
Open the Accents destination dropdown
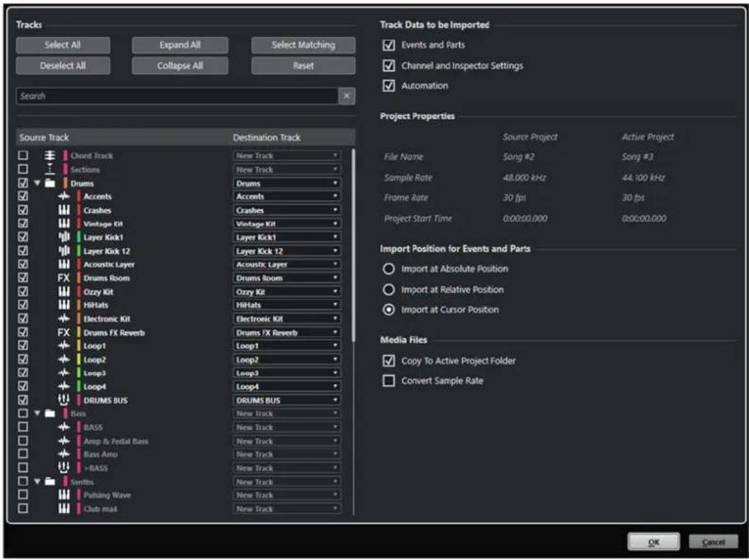(286, 196)
